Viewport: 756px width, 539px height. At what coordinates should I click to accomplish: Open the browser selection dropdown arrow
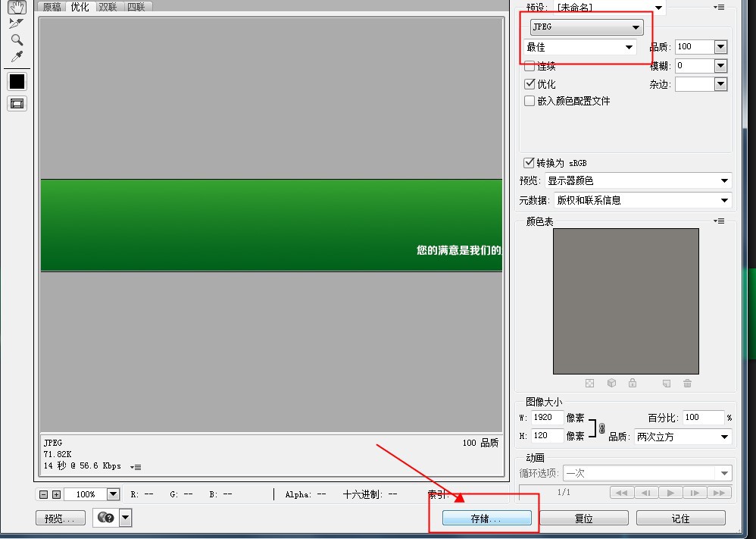click(125, 518)
